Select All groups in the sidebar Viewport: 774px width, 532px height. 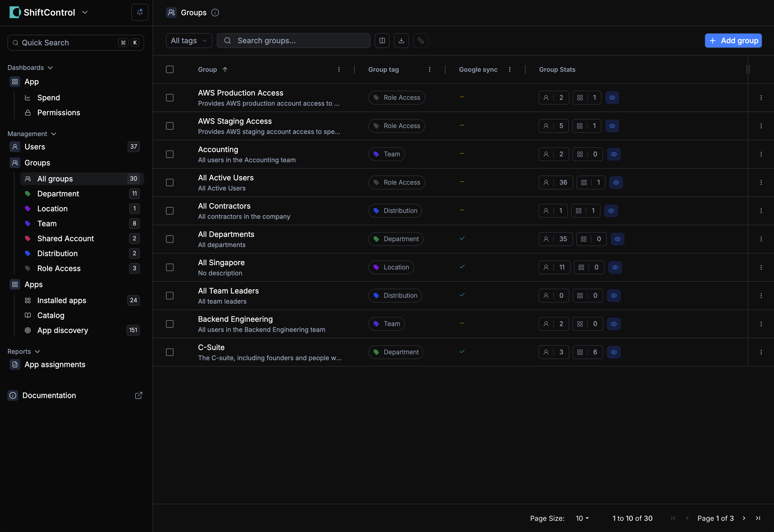click(55, 179)
